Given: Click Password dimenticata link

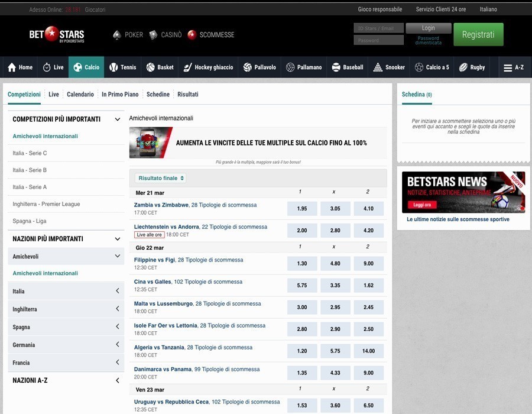Looking at the screenshot, I should tap(428, 40).
